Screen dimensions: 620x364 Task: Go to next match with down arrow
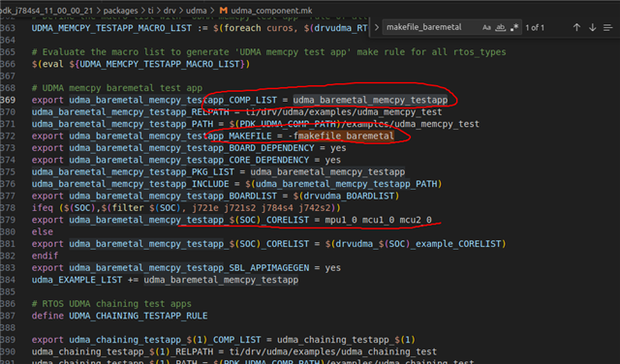[x=592, y=27]
